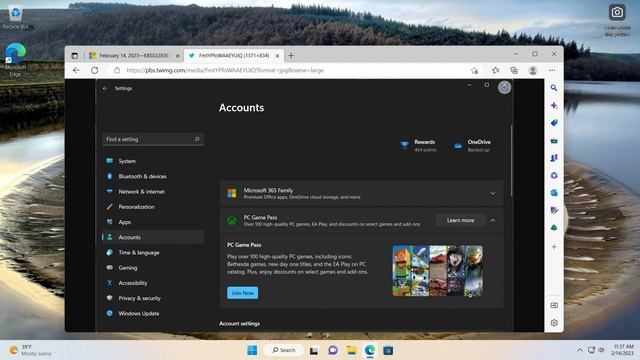Collapse PC Game Pass chevron
Image resolution: width=640 pixels, height=360 pixels.
[493, 220]
